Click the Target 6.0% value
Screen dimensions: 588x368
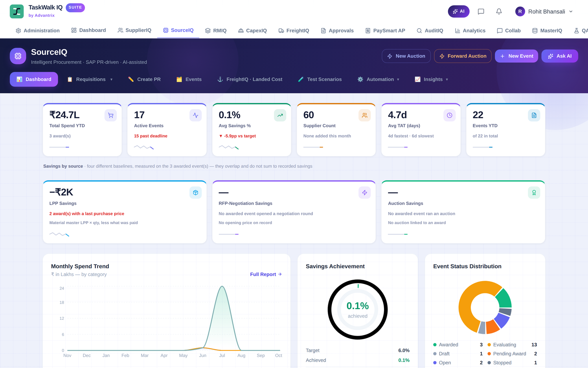[x=404, y=351]
